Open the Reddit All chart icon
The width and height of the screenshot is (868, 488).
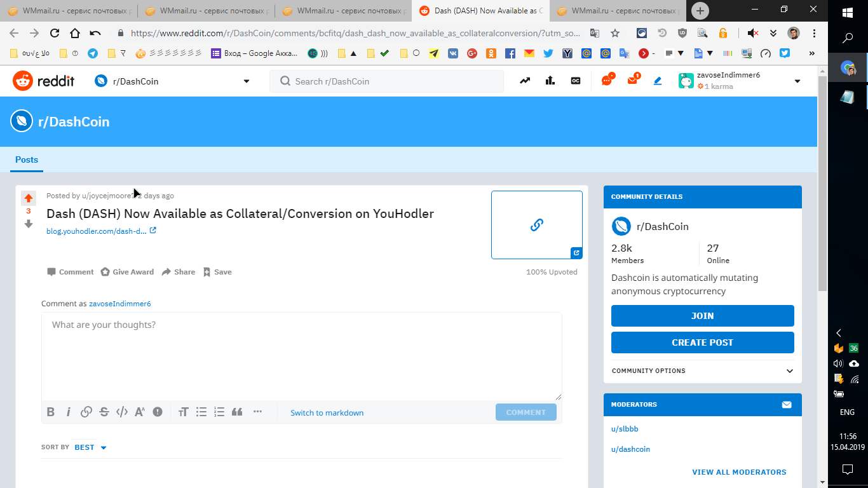click(550, 81)
